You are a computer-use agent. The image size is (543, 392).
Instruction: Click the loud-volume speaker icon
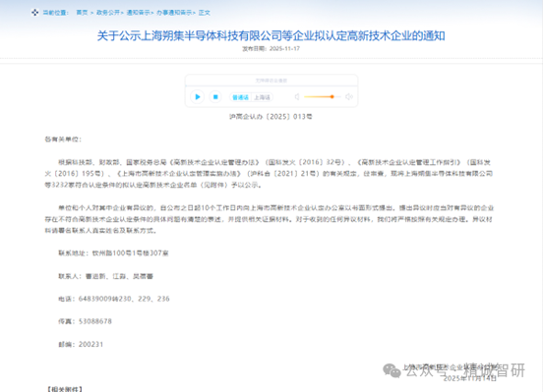click(349, 97)
